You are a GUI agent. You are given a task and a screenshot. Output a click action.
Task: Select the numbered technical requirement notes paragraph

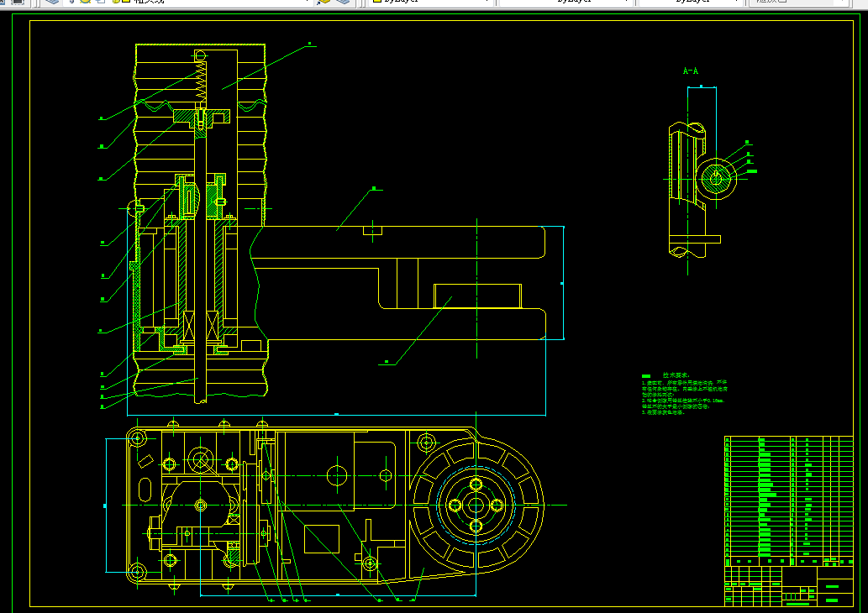pos(684,397)
